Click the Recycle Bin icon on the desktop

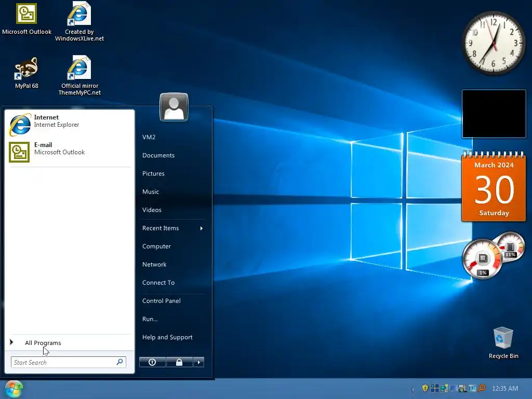[x=503, y=343]
